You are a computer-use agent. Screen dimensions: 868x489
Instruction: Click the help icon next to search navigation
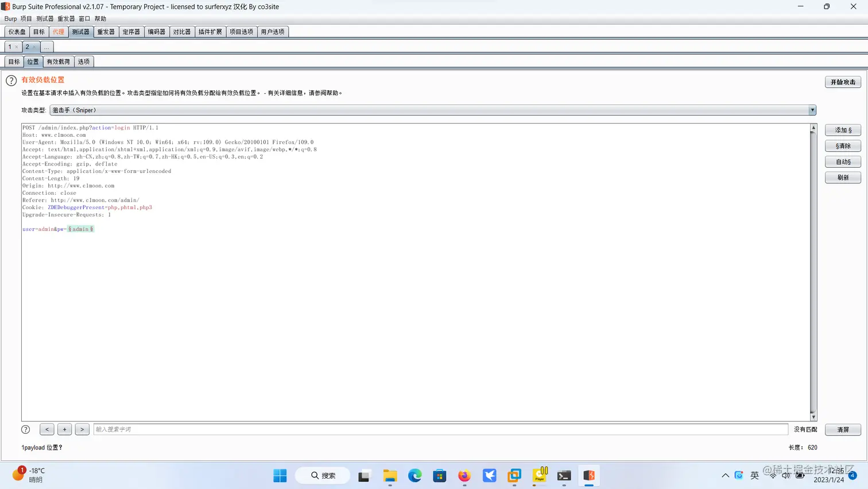coord(25,429)
